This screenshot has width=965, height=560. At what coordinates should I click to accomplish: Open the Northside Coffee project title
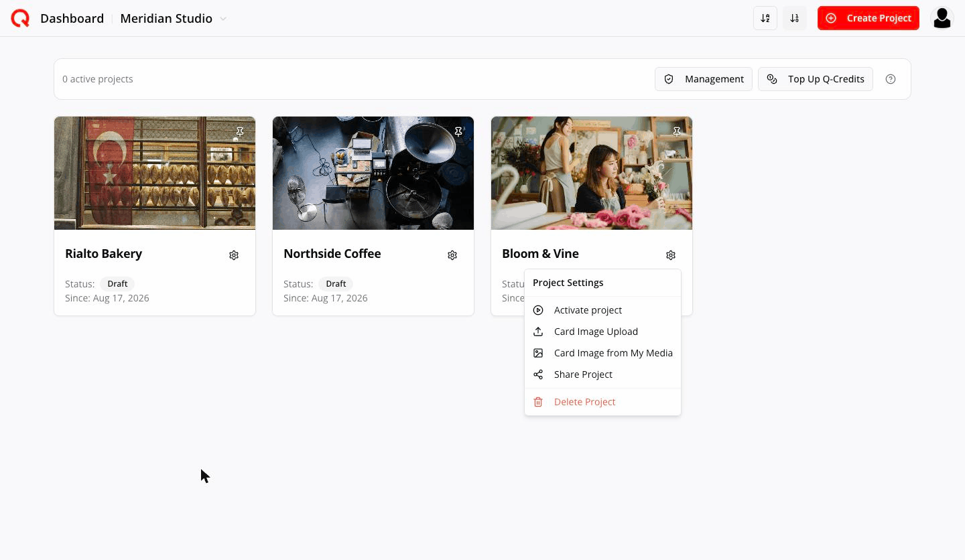point(332,254)
